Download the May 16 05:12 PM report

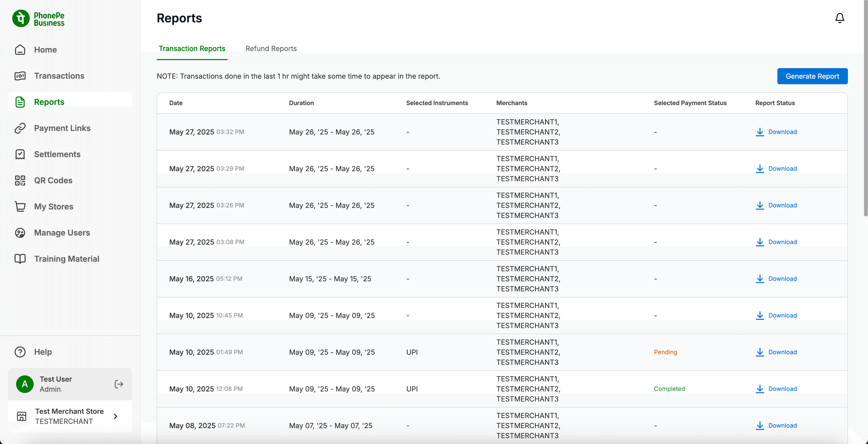(776, 279)
